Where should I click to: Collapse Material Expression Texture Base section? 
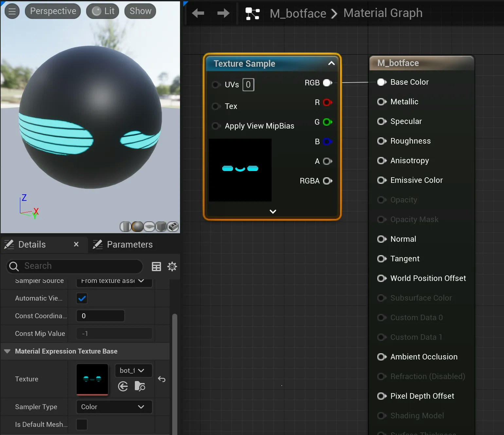coord(7,351)
